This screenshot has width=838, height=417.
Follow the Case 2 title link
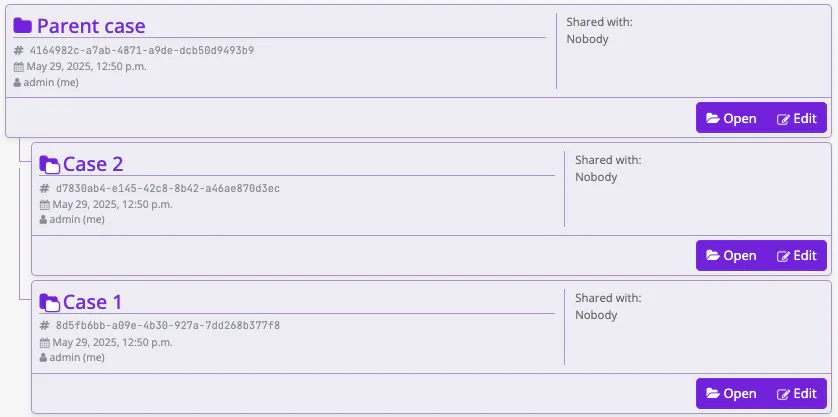click(93, 164)
